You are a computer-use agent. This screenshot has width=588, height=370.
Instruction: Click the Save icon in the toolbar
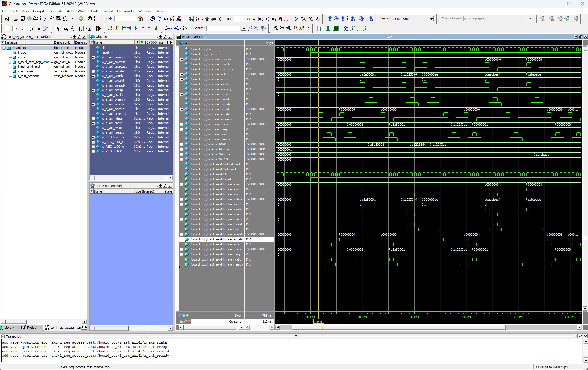[x=22, y=19]
